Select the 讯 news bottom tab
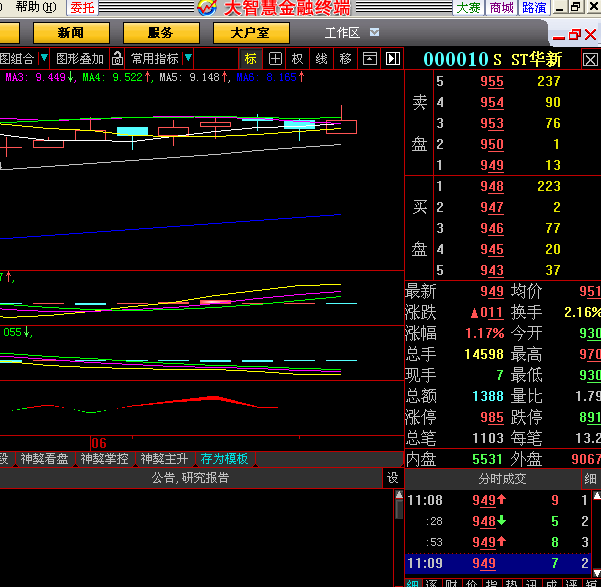The width and height of the screenshot is (601, 587). coord(531,583)
